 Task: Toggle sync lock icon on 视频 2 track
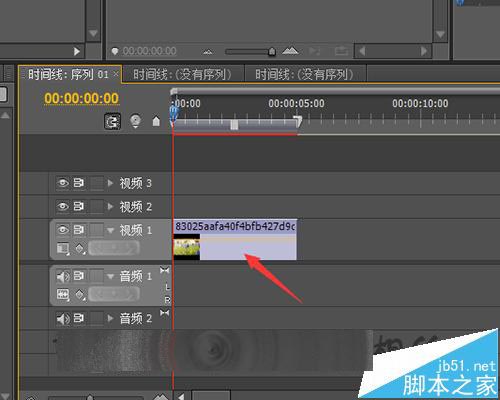point(78,207)
